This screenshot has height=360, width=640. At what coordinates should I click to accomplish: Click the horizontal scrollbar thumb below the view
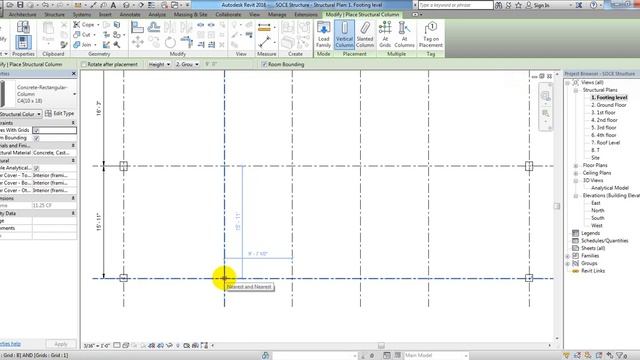pyautogui.click(x=381, y=346)
